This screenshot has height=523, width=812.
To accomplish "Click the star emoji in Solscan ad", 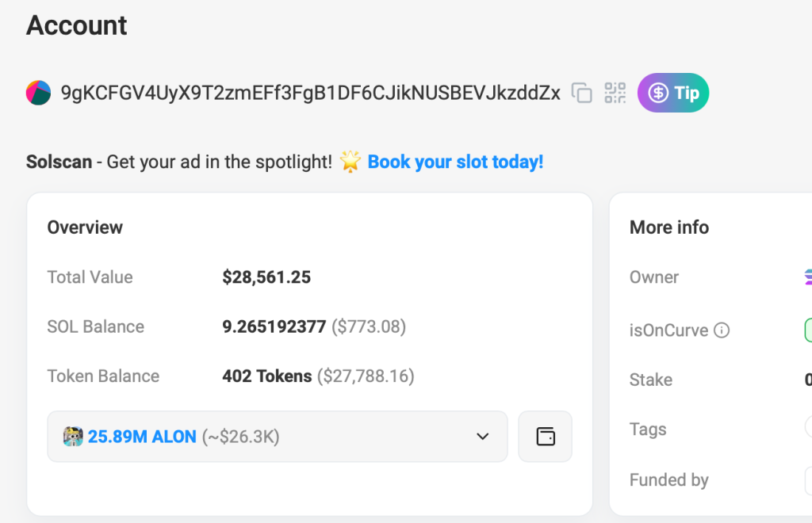I will (x=350, y=162).
